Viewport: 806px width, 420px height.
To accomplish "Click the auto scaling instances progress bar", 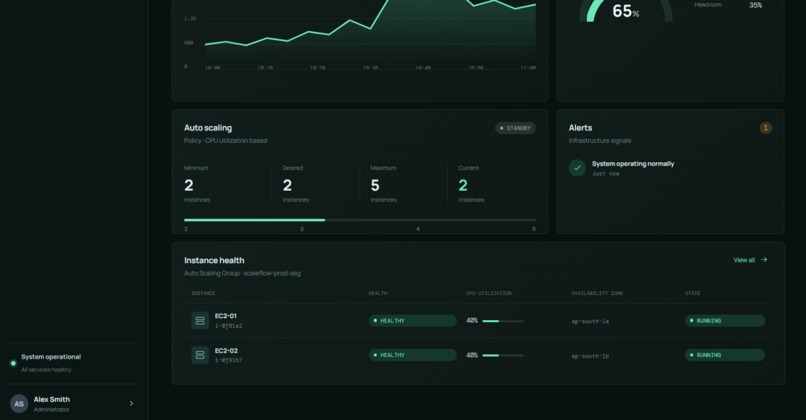I will coord(360,220).
